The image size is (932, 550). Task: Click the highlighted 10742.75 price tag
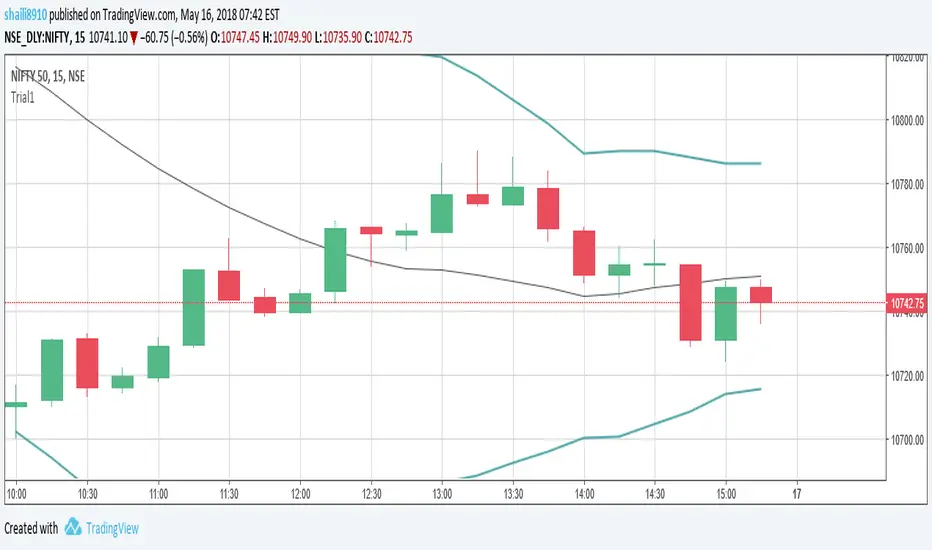[908, 302]
